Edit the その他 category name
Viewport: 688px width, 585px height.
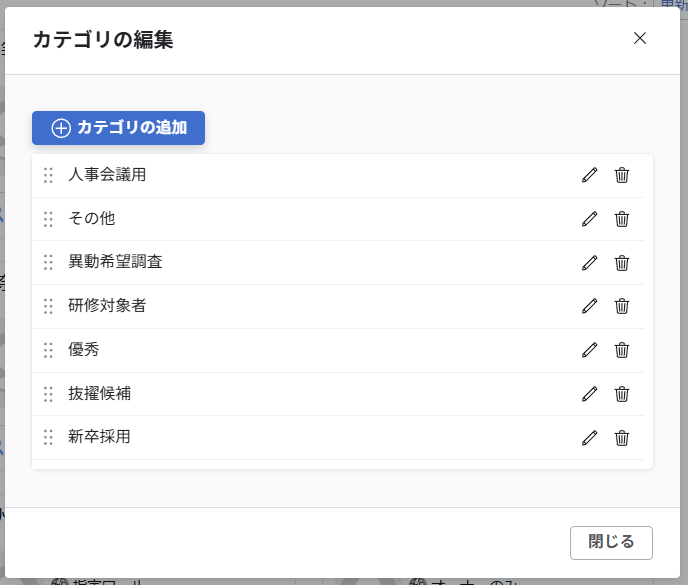589,219
